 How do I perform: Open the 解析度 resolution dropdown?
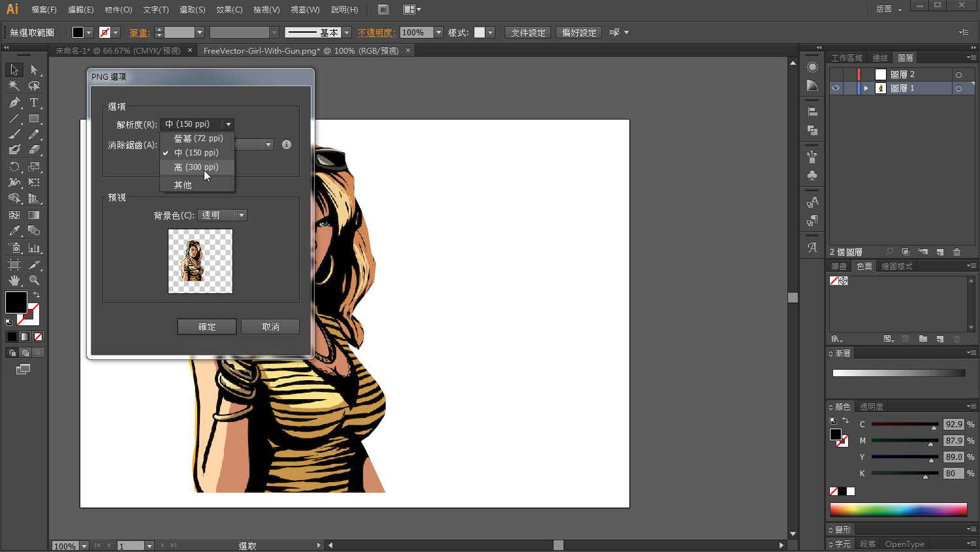(x=197, y=124)
